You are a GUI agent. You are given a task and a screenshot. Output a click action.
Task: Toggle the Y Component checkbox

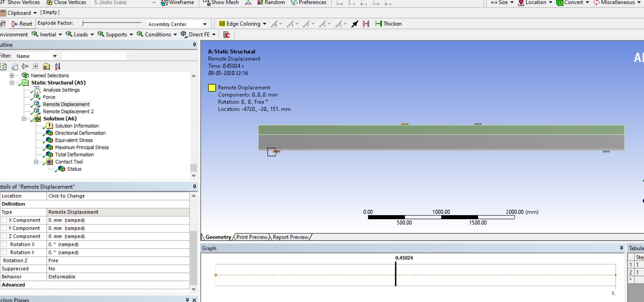click(x=4, y=228)
